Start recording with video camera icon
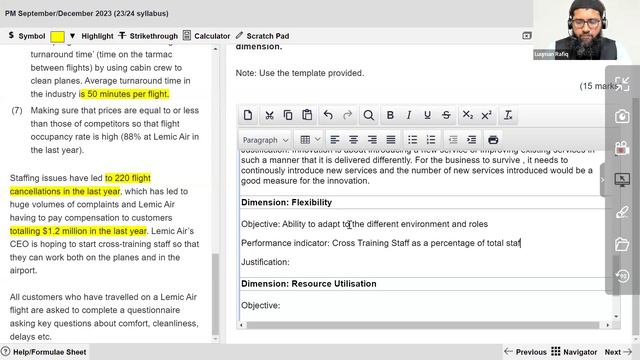 click(622, 148)
